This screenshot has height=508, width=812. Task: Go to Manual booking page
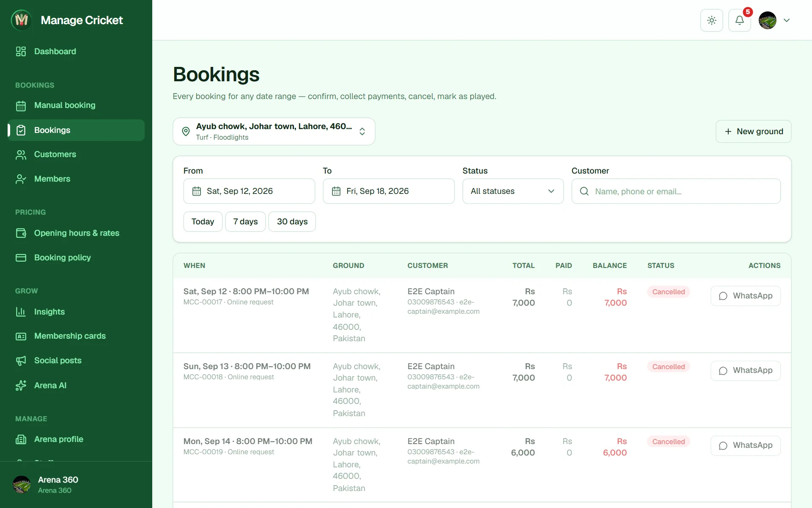point(76,105)
